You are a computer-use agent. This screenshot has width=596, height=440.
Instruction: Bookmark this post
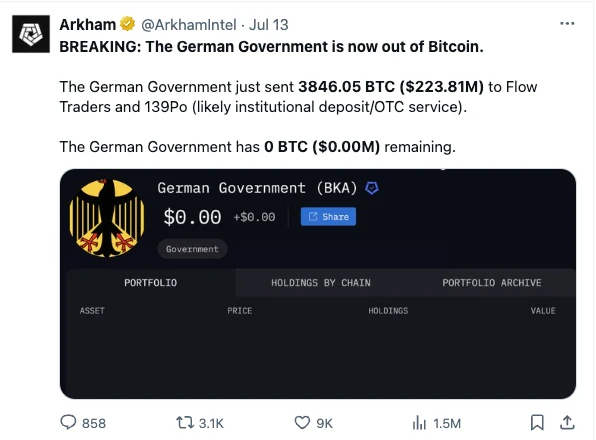537,423
